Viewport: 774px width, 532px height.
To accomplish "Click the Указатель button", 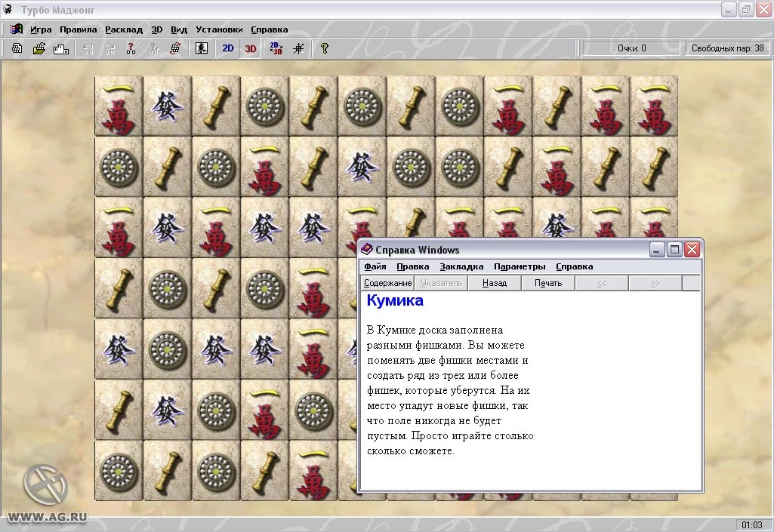I will point(441,283).
